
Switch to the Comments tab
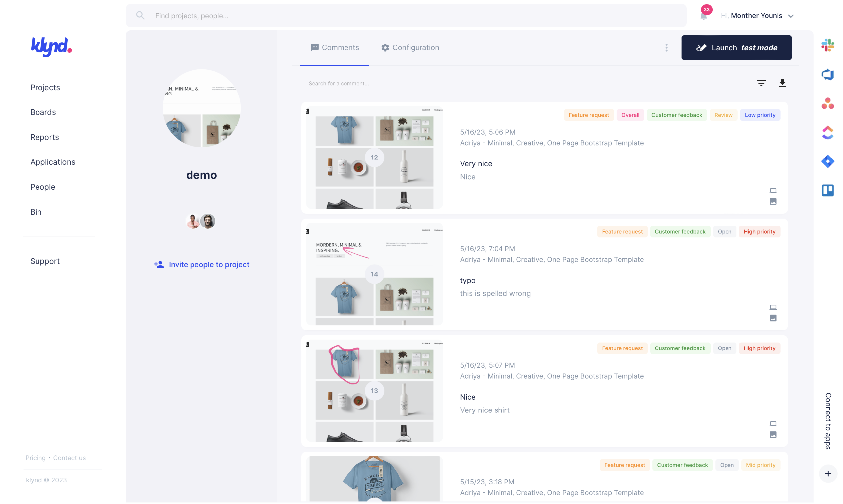click(x=335, y=47)
